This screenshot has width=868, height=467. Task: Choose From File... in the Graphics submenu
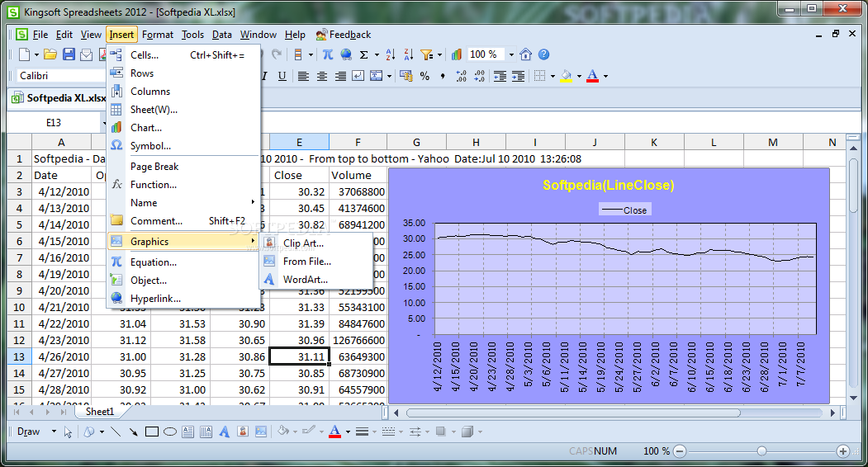[316, 262]
